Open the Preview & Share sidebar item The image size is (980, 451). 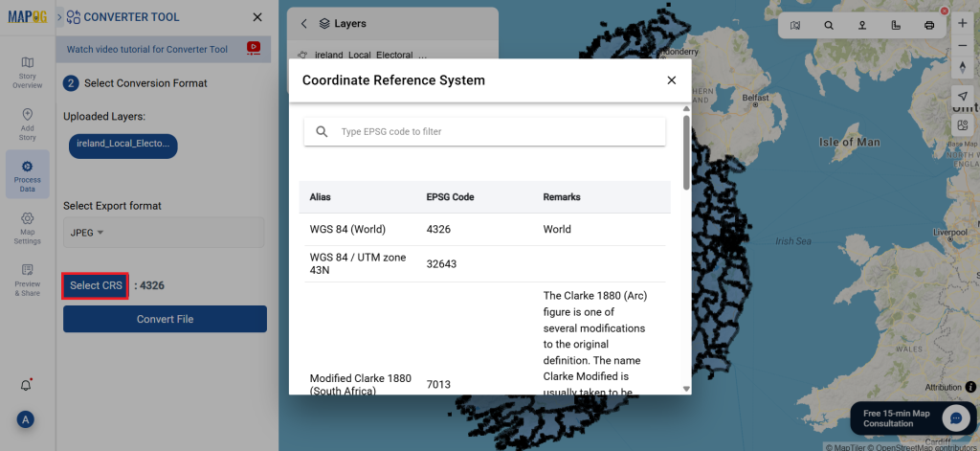[28, 281]
